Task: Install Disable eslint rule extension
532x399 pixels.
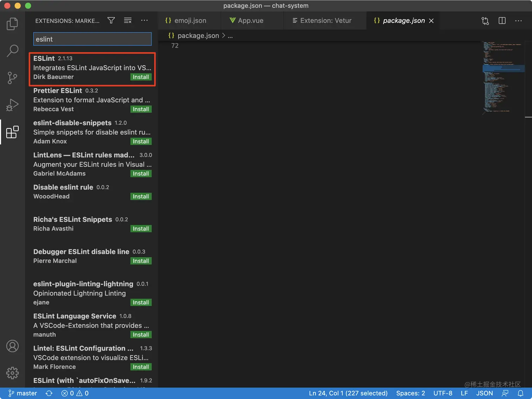Action: [x=141, y=197]
